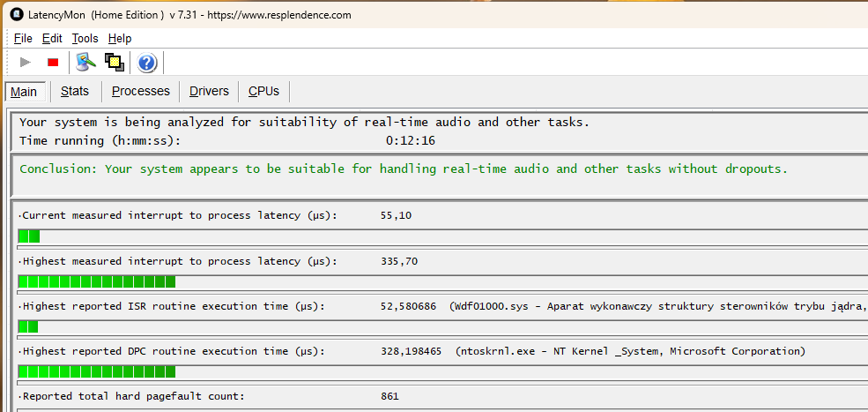Screen dimensions: 868x412
Task: Open options via monitor-and-pen toolbar icon
Action: pyautogui.click(x=85, y=62)
